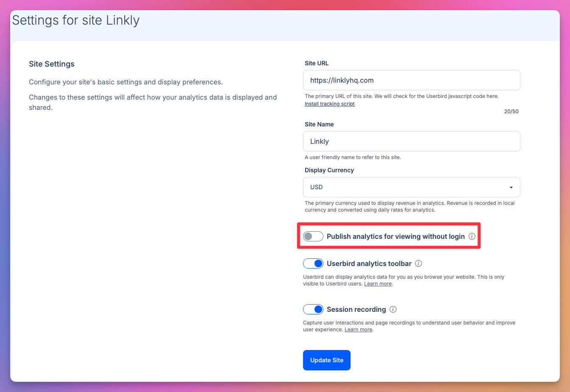The height and width of the screenshot is (392, 570).
Task: Click Learn more under Session recording description
Action: tap(358, 329)
